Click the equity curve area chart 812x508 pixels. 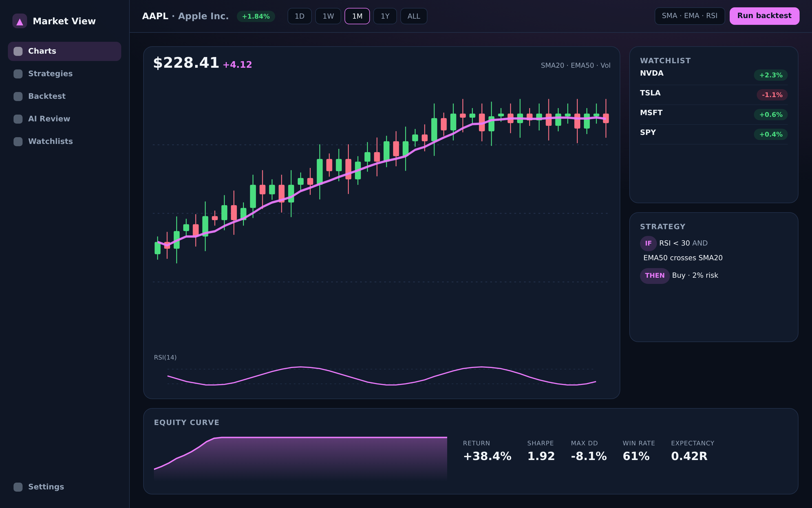[x=300, y=459]
